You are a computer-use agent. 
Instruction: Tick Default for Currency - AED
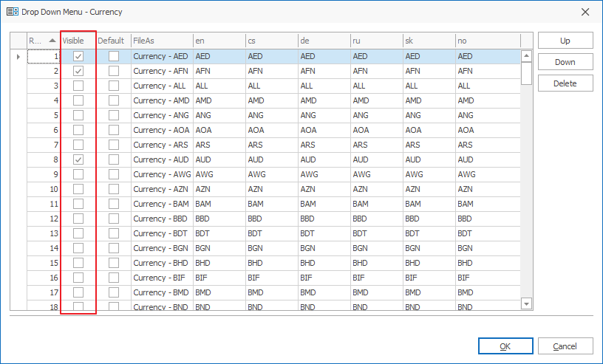tap(114, 57)
